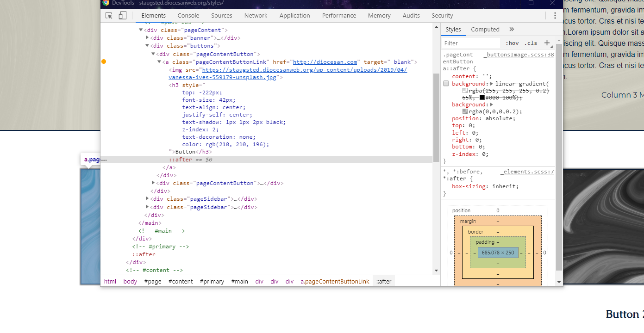The height and width of the screenshot is (333, 644).
Task: Open DevTools three-dot customize menu
Action: click(555, 16)
